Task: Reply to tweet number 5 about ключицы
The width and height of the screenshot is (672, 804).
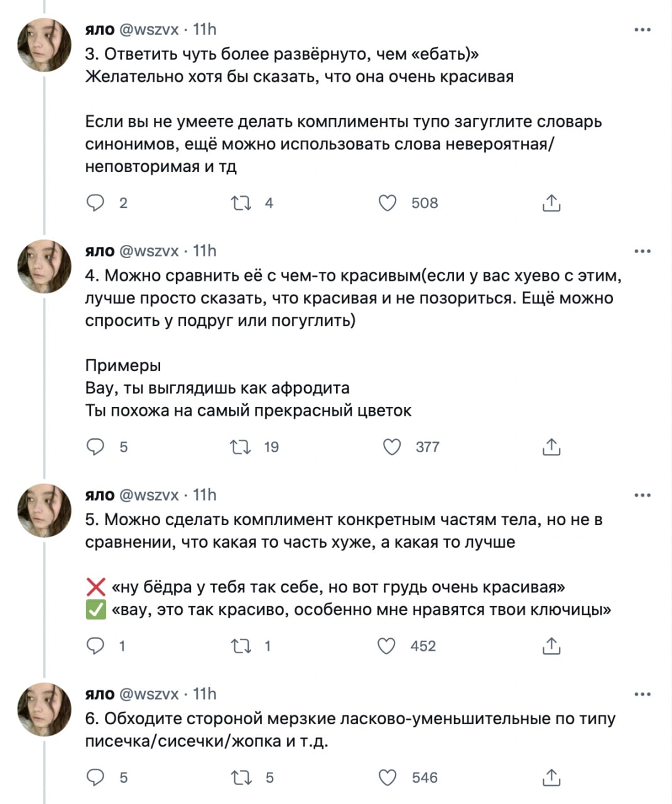Action: pos(95,646)
